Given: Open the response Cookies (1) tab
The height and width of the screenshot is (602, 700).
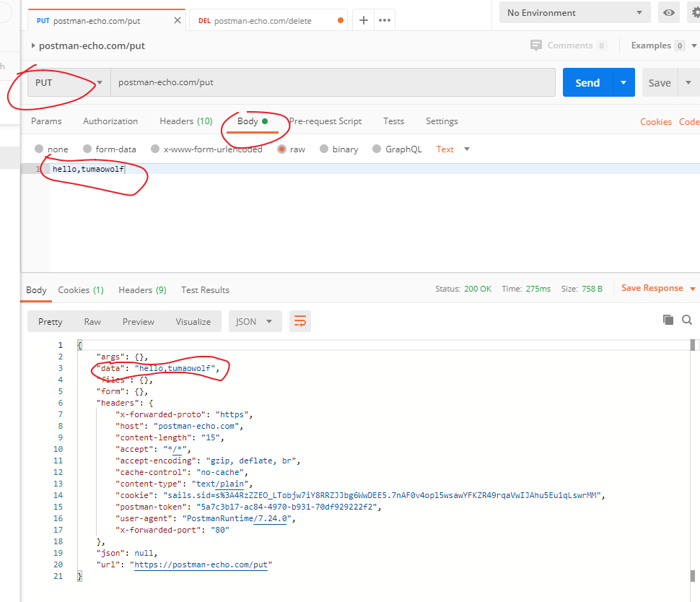Looking at the screenshot, I should pyautogui.click(x=81, y=290).
